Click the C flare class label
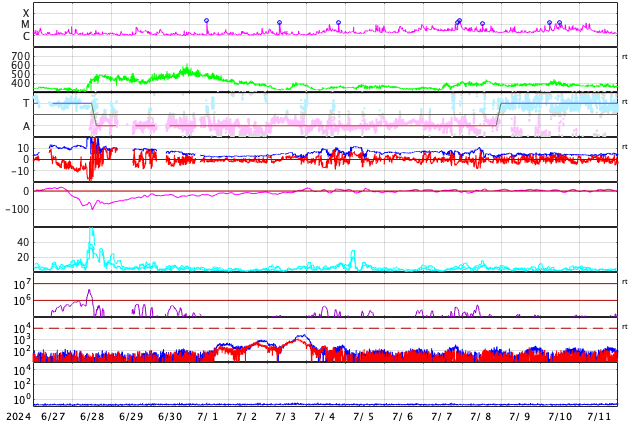Viewport: 634px width, 424px height. click(x=26, y=36)
